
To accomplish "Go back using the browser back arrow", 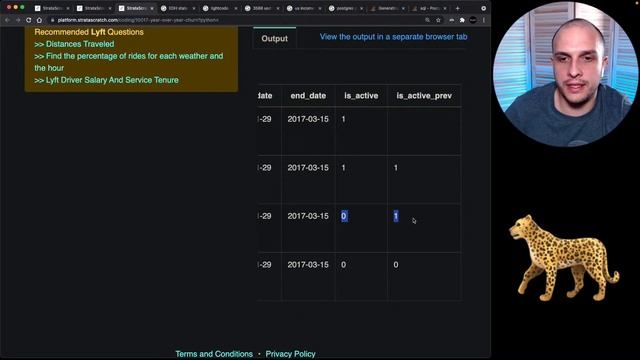I will (7, 20).
